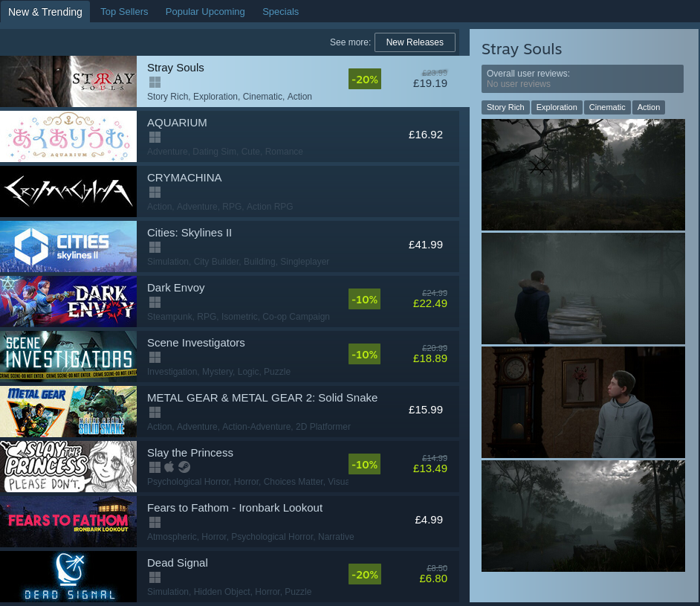The image size is (700, 606).
Task: Open the Cities Skylines II capsule image
Action: [x=68, y=247]
